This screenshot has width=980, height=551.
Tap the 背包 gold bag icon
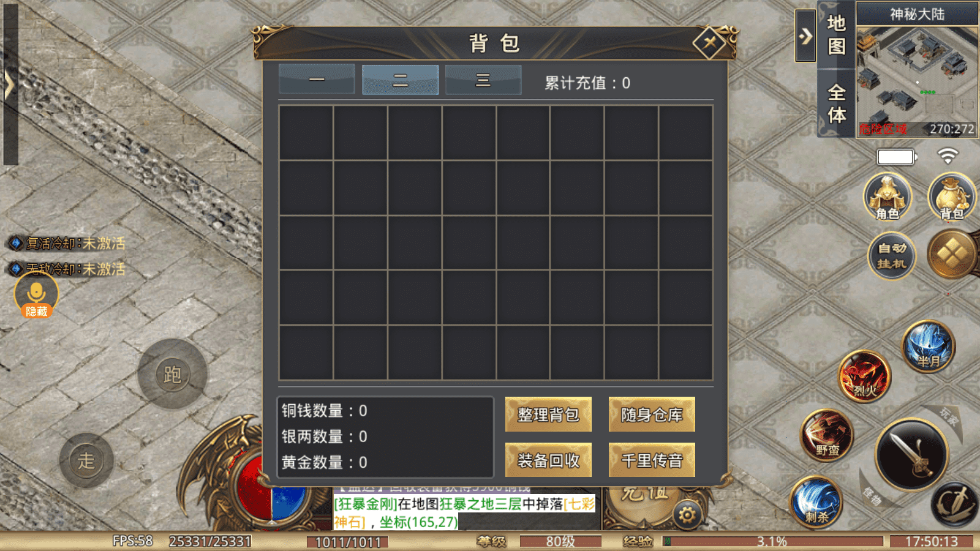click(952, 197)
